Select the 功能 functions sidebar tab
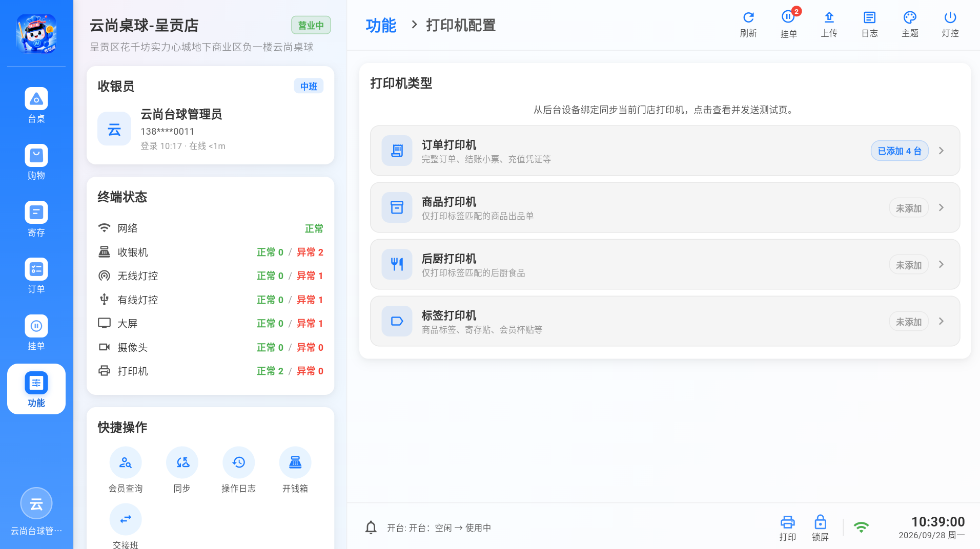This screenshot has width=980, height=549. 36,389
